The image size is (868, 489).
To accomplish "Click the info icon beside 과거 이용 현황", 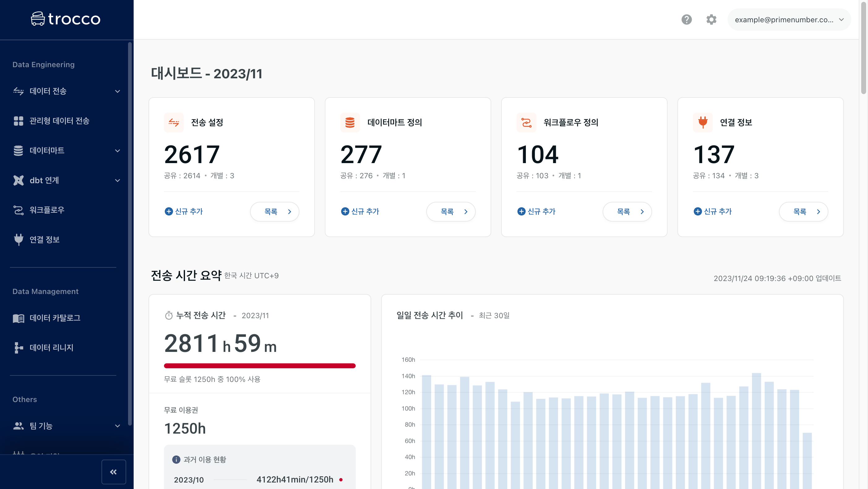I will point(176,459).
